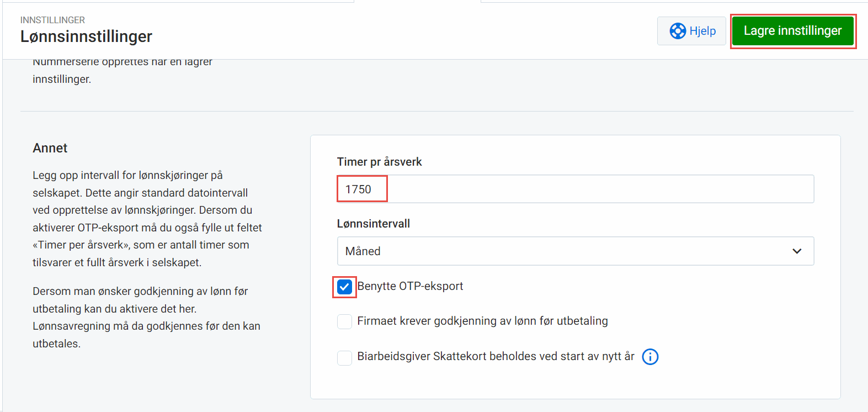Enable Firmaet krever godkjenning av lønn før utbetaling
868x412 pixels.
(x=344, y=321)
